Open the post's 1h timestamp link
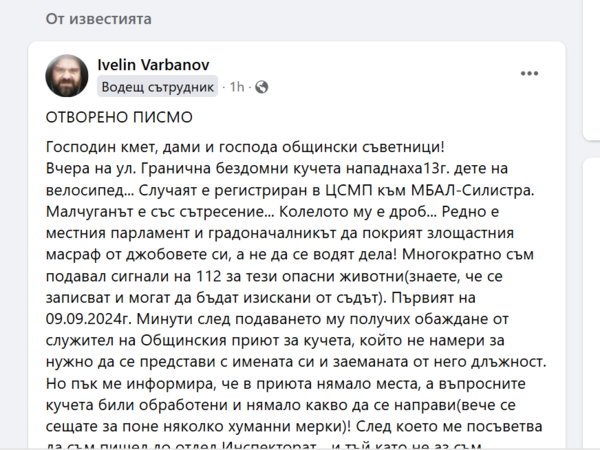Image resolution: width=600 pixels, height=450 pixels. click(x=236, y=87)
